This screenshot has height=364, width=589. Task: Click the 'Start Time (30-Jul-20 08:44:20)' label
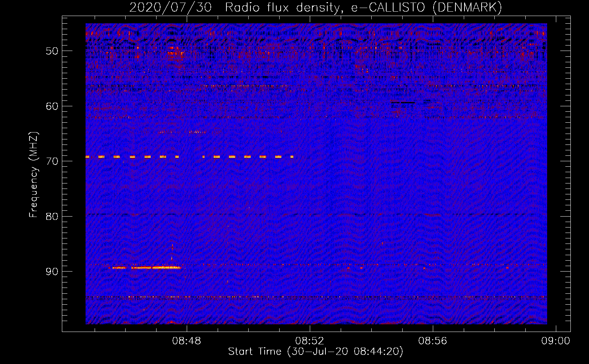(316, 352)
